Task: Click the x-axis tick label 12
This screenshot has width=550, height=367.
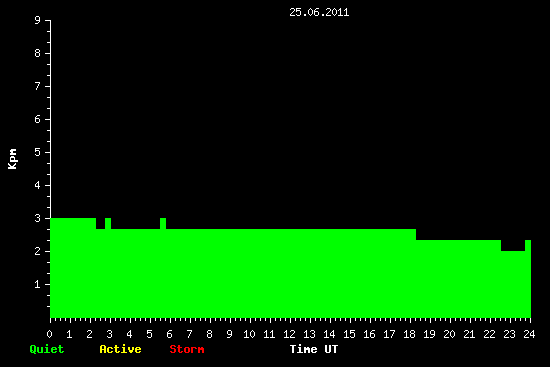Action: click(289, 334)
